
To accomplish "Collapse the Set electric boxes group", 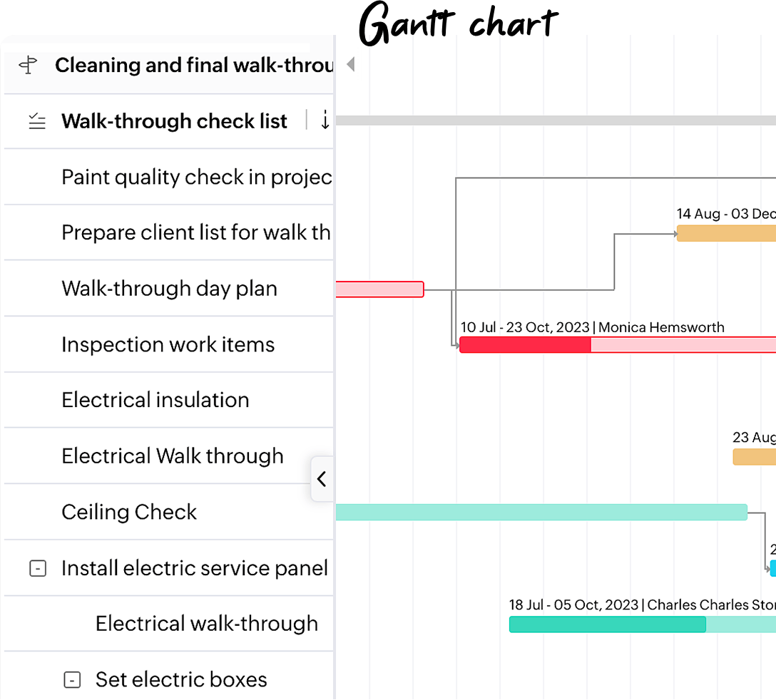I will click(x=71, y=679).
